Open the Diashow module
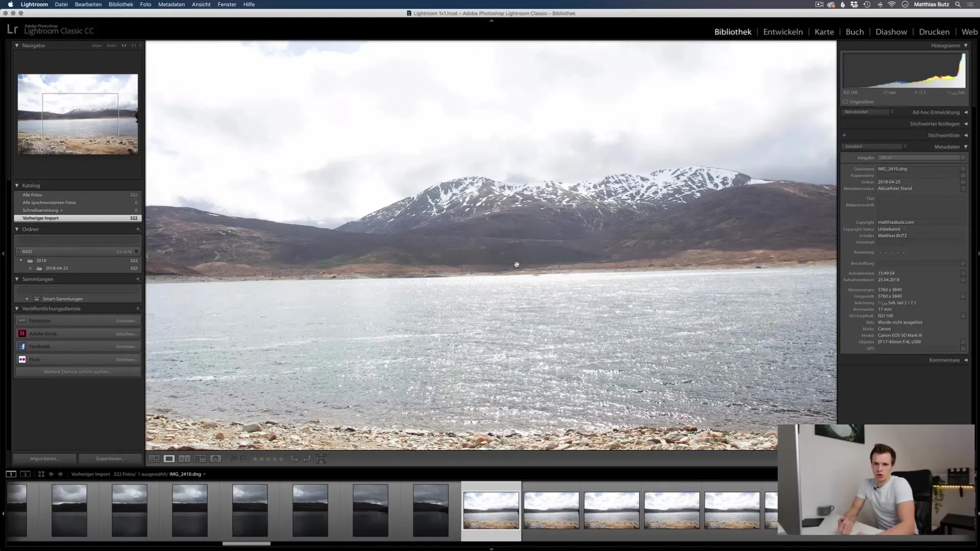980x551 pixels. 891,32
